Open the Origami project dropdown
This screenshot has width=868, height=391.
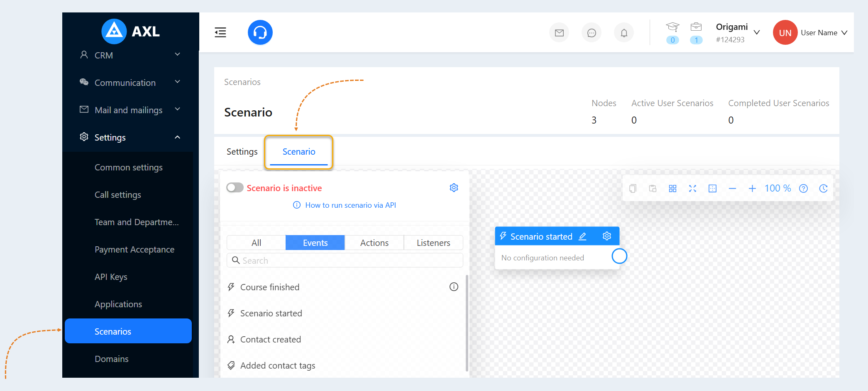(738, 32)
